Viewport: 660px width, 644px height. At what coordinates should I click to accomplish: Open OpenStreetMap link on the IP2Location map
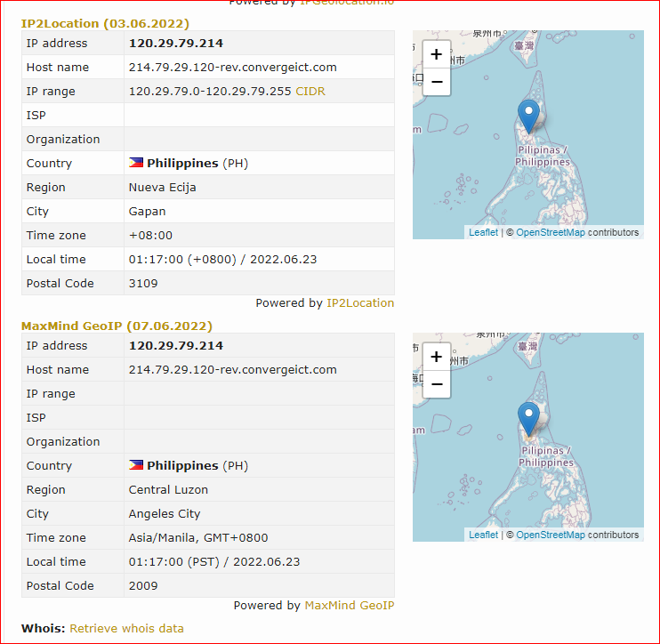[551, 232]
